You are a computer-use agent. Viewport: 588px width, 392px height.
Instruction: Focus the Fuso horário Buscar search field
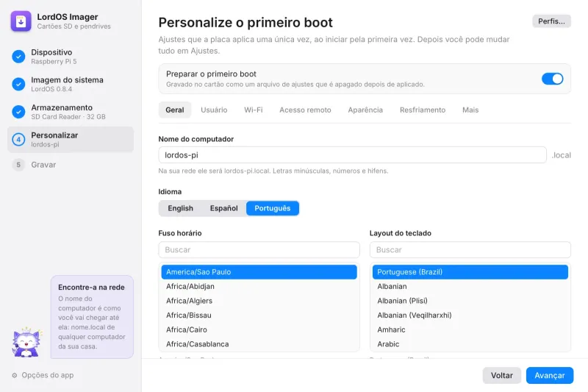pyautogui.click(x=259, y=250)
